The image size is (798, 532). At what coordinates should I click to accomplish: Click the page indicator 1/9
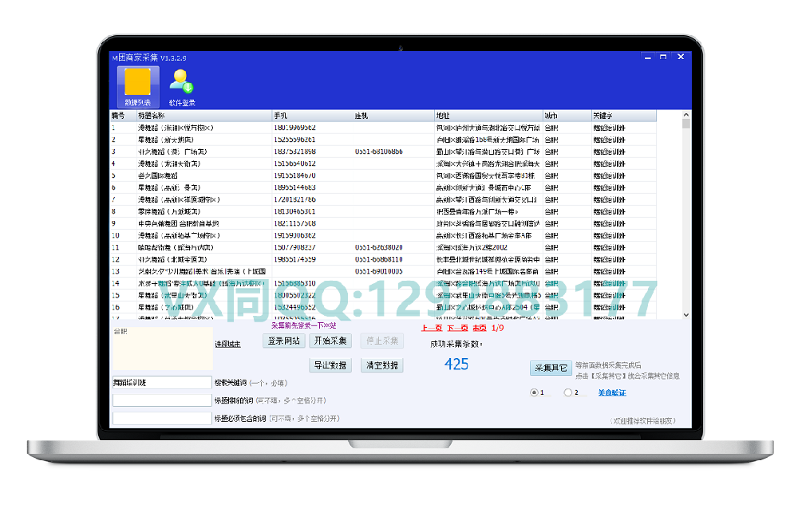pyautogui.click(x=498, y=328)
